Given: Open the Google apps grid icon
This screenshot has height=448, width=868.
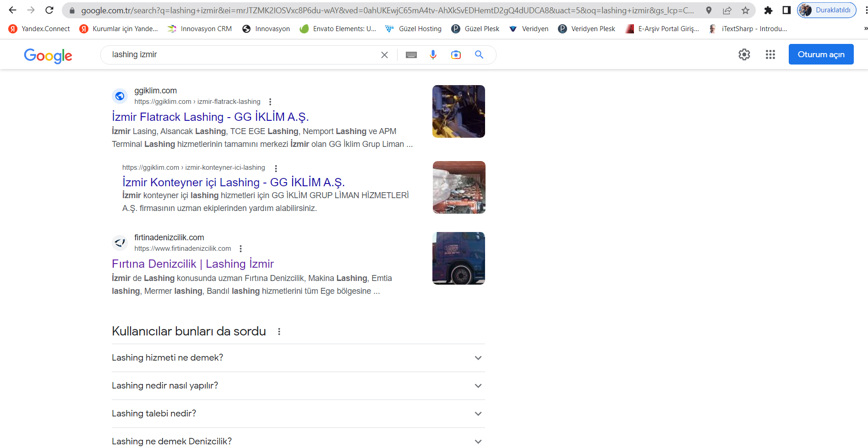Looking at the screenshot, I should pos(770,54).
